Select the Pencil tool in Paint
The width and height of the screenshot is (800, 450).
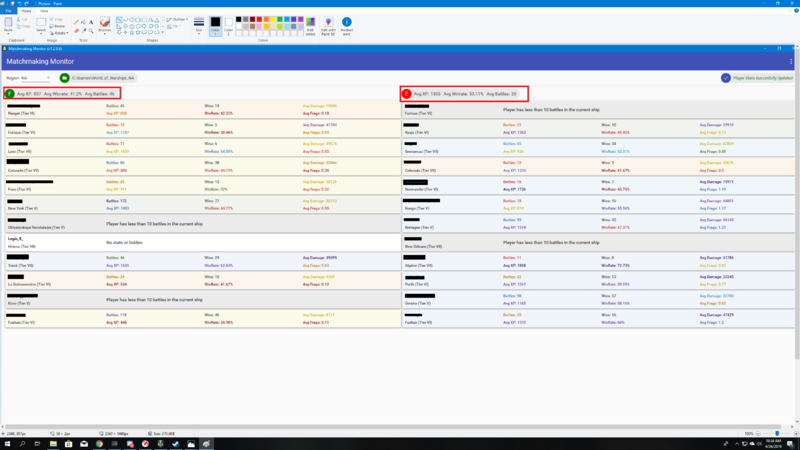click(77, 21)
